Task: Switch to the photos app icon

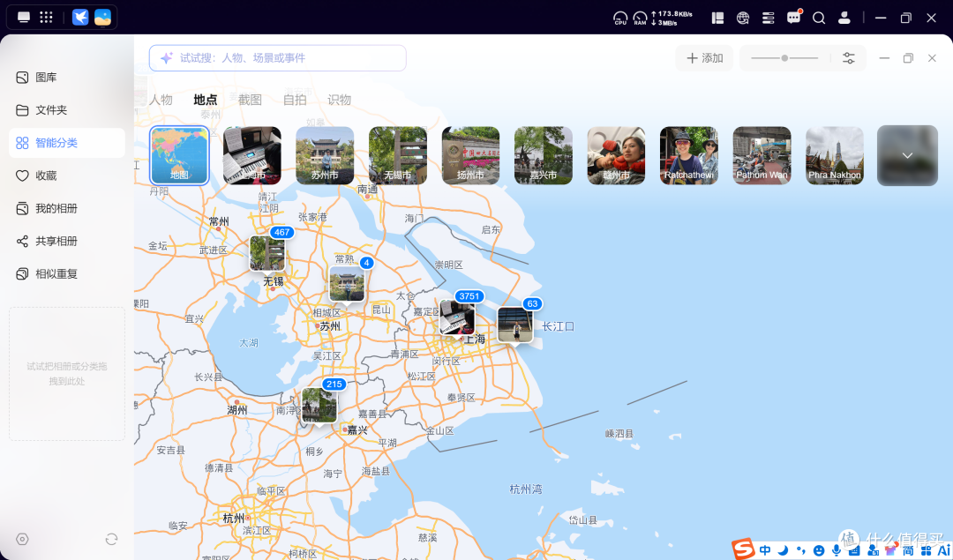Action: coord(102,17)
